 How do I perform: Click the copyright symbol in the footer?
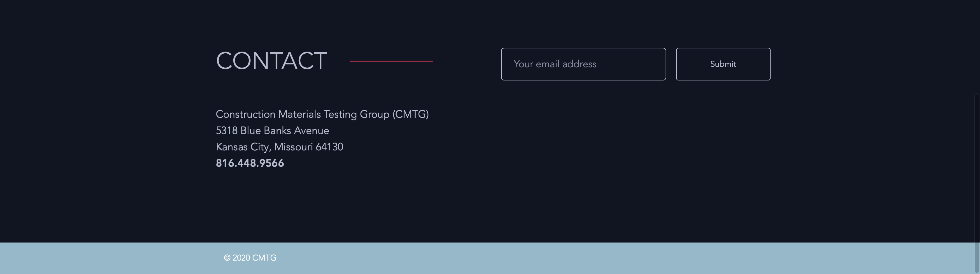(x=227, y=258)
